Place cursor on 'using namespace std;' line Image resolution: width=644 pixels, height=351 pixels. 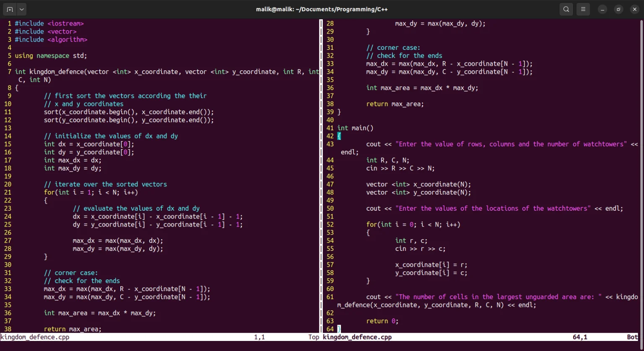pyautogui.click(x=51, y=56)
